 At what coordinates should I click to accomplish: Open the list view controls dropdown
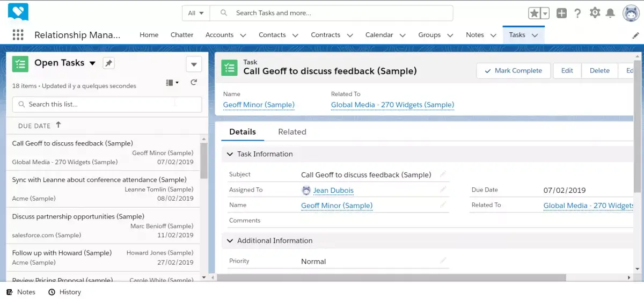coord(194,64)
